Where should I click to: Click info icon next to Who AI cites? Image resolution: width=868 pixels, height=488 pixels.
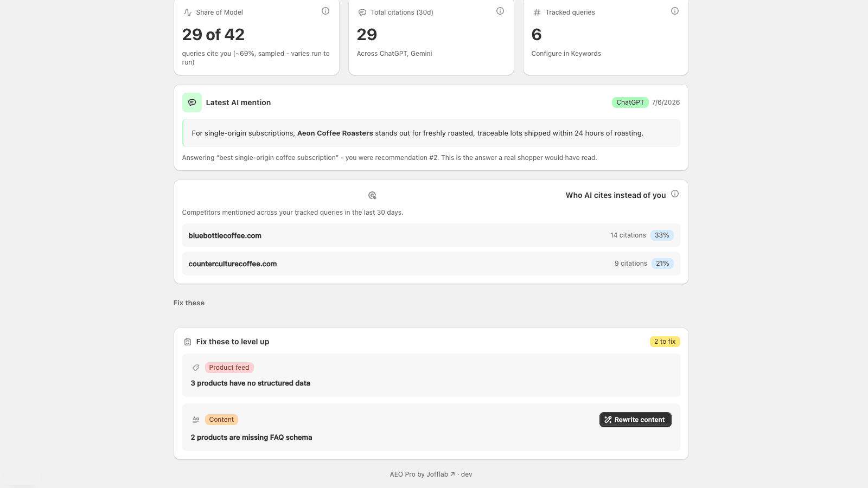click(x=675, y=194)
